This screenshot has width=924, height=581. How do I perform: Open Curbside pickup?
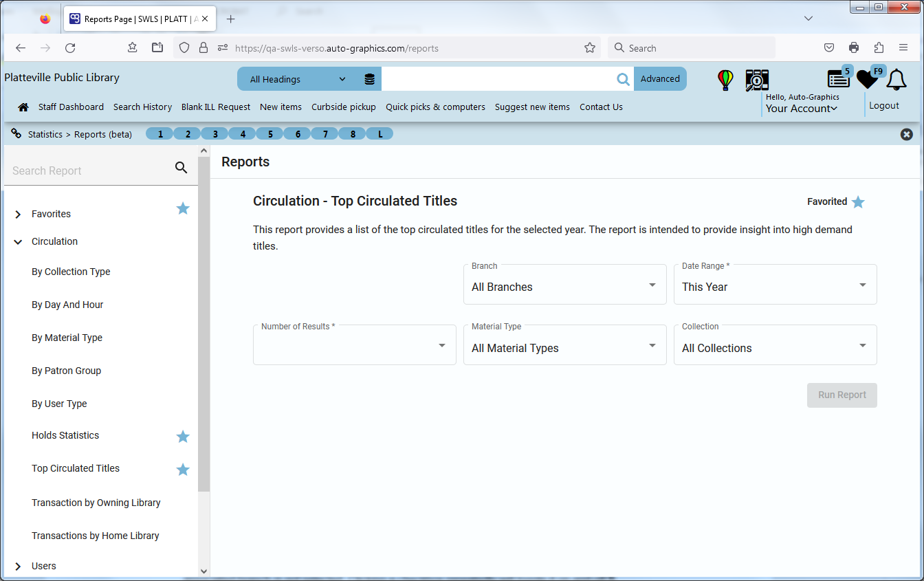point(344,107)
